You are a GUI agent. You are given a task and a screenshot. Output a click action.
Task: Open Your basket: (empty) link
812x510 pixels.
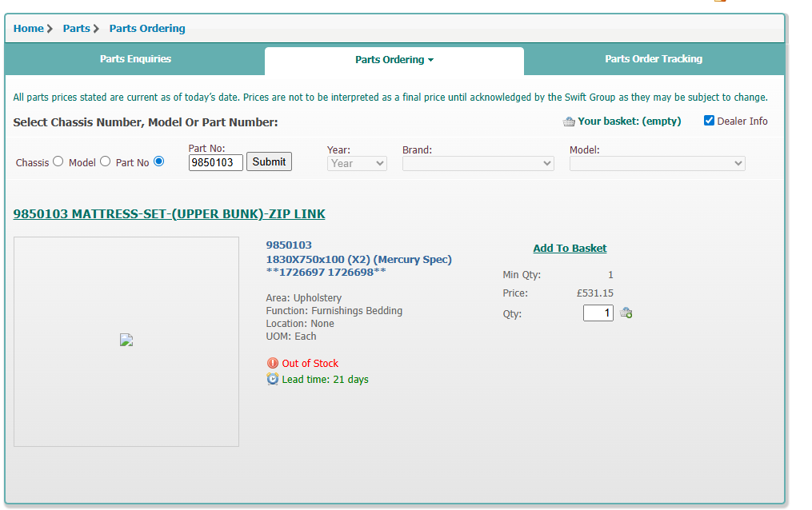[629, 121]
